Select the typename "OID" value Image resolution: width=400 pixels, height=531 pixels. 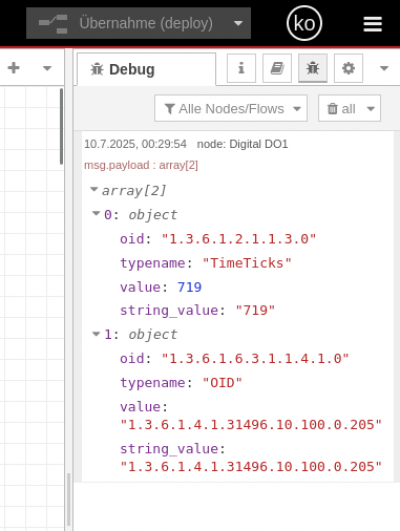coord(222,383)
